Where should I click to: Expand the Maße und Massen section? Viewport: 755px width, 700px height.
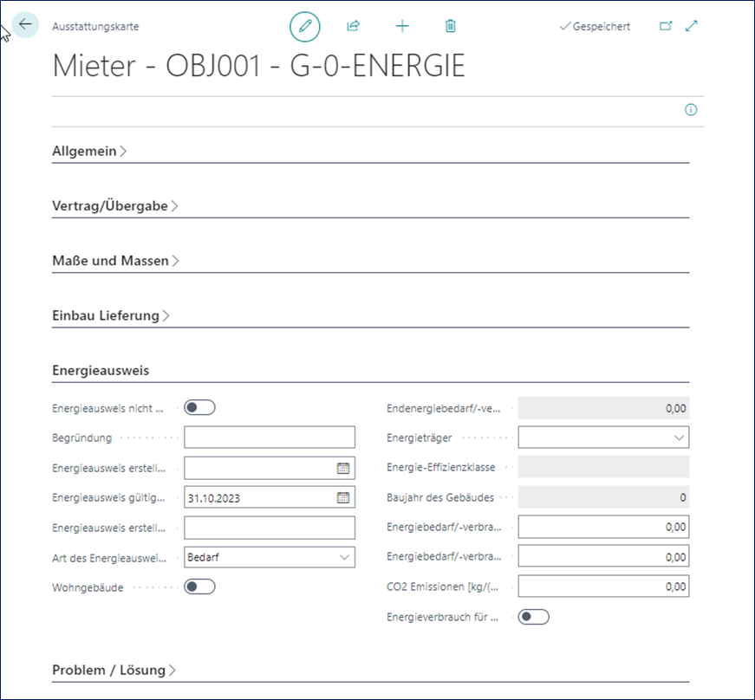tap(115, 261)
